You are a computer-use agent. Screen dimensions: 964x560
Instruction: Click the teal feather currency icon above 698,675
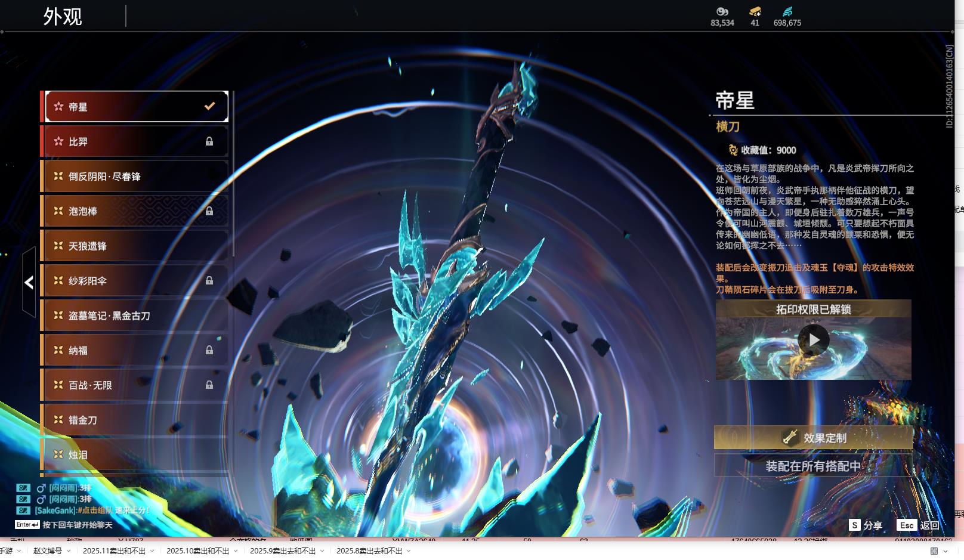click(787, 11)
